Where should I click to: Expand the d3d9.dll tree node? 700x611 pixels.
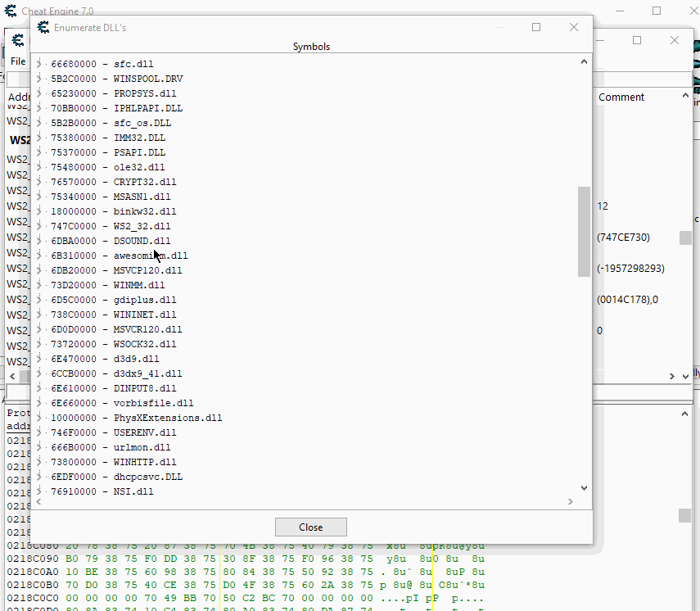(x=39, y=359)
